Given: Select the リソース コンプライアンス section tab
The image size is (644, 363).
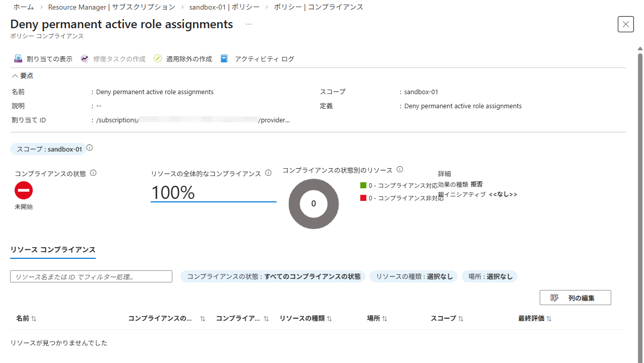Looking at the screenshot, I should click(52, 250).
